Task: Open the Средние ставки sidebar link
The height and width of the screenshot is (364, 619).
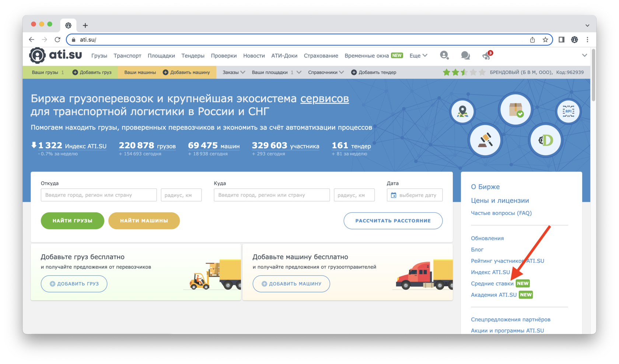Action: [492, 283]
